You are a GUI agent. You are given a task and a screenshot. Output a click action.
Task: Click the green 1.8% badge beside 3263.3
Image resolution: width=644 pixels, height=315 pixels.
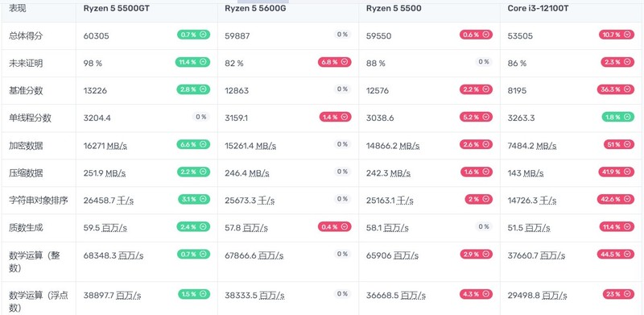pos(617,117)
